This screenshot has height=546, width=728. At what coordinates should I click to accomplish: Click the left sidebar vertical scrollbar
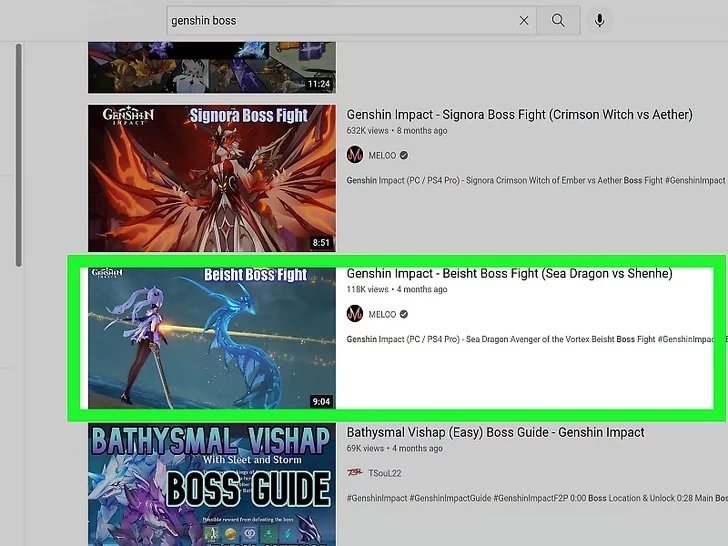coord(19,155)
